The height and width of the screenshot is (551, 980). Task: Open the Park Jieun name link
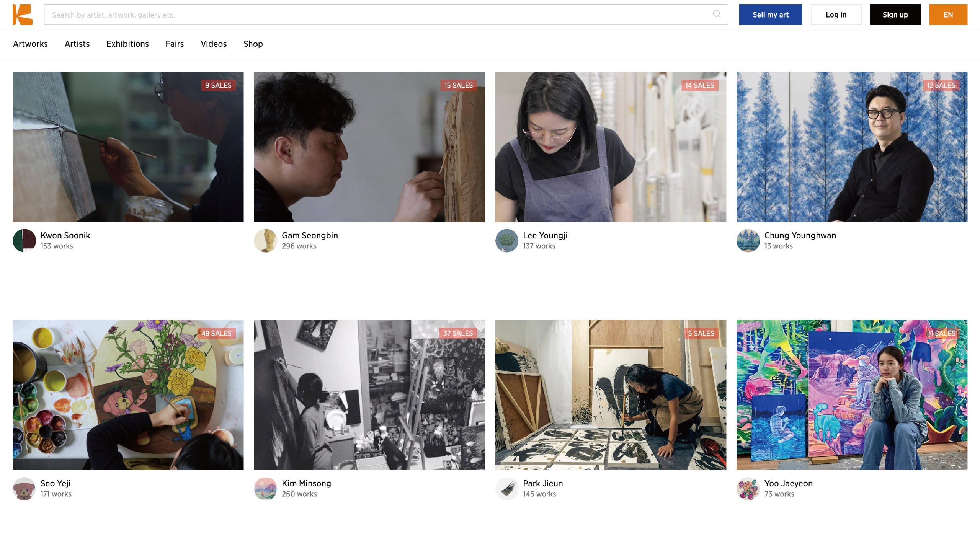click(543, 483)
